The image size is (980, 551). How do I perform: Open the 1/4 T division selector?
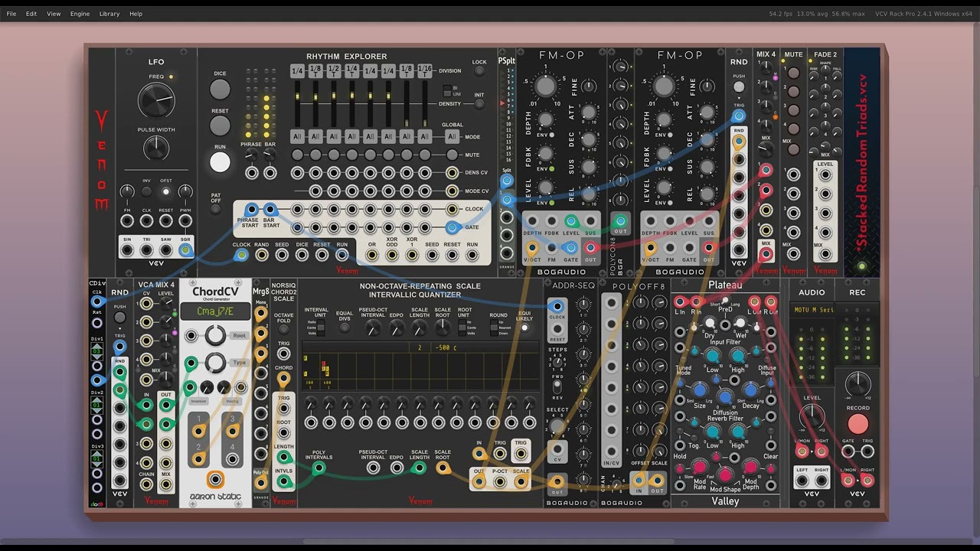(352, 71)
